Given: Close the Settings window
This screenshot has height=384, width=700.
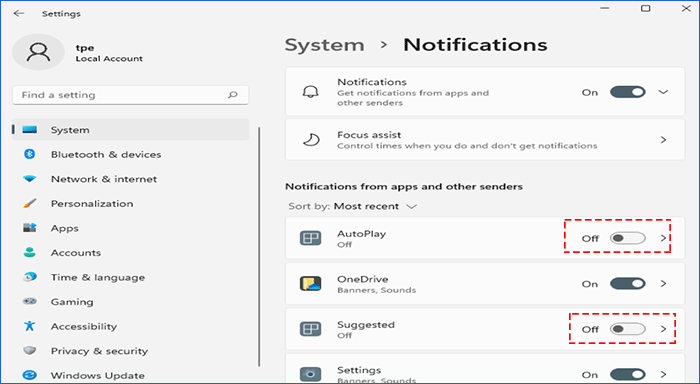Looking at the screenshot, I should click(x=686, y=8).
